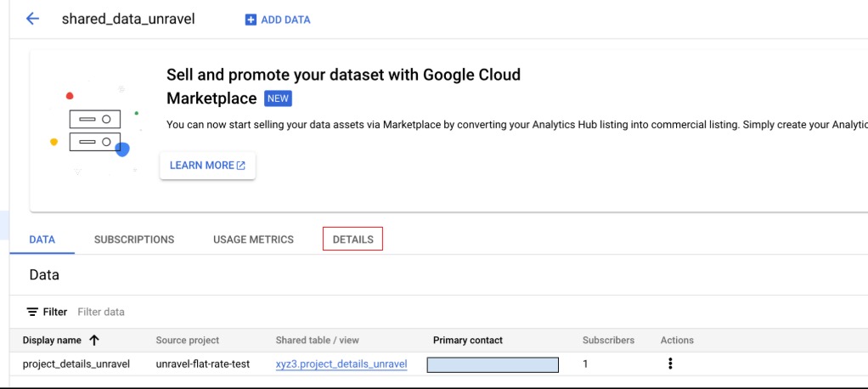
Task: Click the NEW badge beside Marketplace
Action: [x=278, y=99]
